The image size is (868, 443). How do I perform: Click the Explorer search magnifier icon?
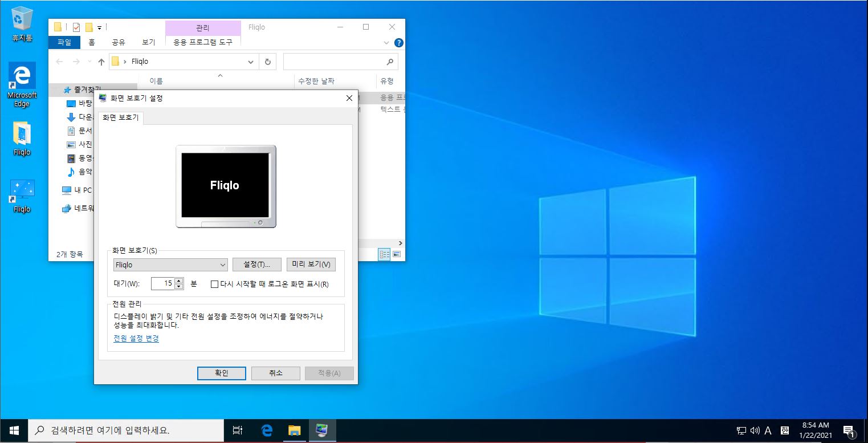pos(390,62)
